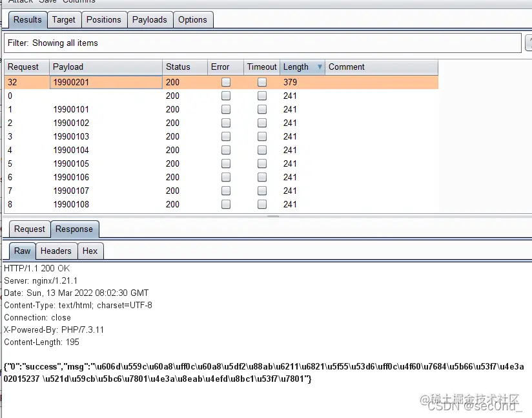Click the HTTP/1.1 200 OK line
532x418 pixels.
pos(37,268)
